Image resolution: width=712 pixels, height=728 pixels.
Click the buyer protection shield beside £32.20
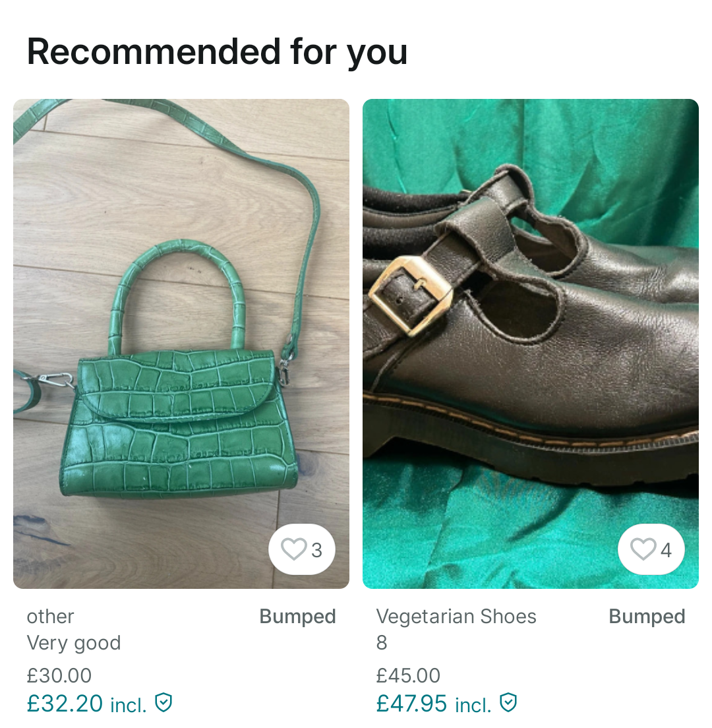click(x=163, y=703)
